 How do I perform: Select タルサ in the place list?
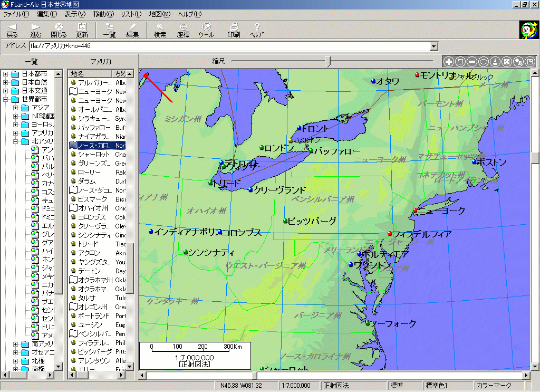98,298
